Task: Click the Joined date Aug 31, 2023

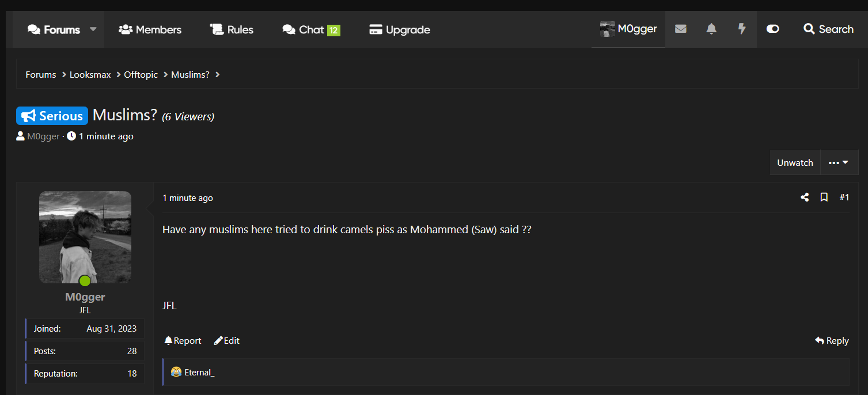Action: coord(112,329)
